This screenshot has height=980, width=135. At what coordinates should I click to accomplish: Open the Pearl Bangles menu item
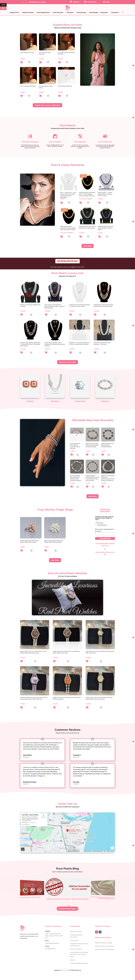(94, 12)
